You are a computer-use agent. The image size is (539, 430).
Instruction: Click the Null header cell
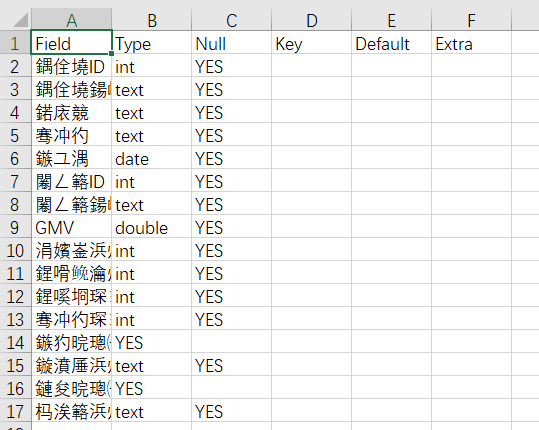tap(231, 43)
